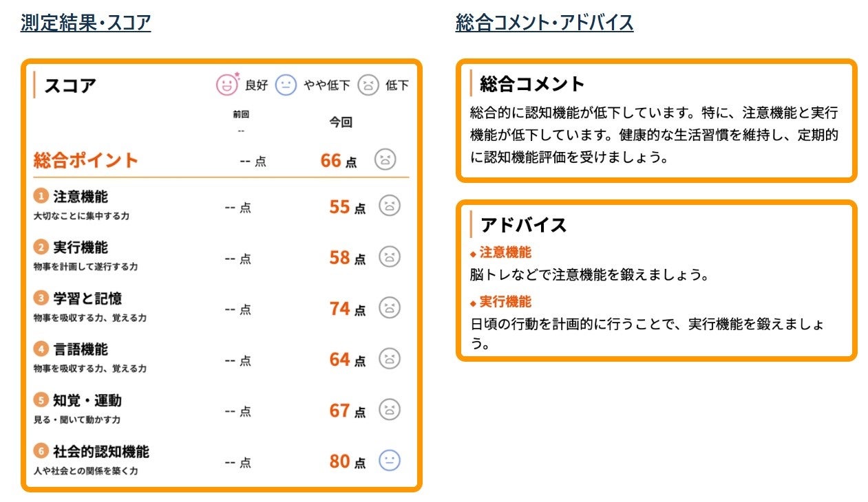Open the 総合コメント・アドバイス heading link

point(544,23)
